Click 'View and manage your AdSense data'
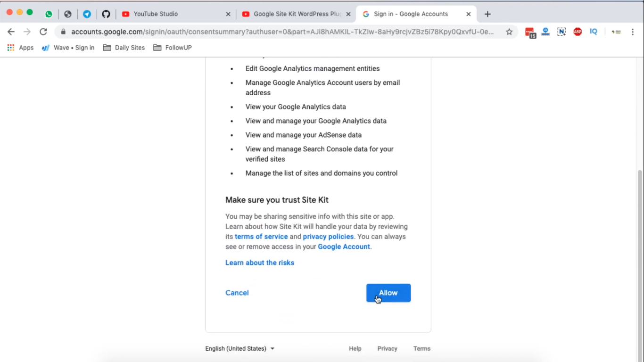 (x=304, y=135)
